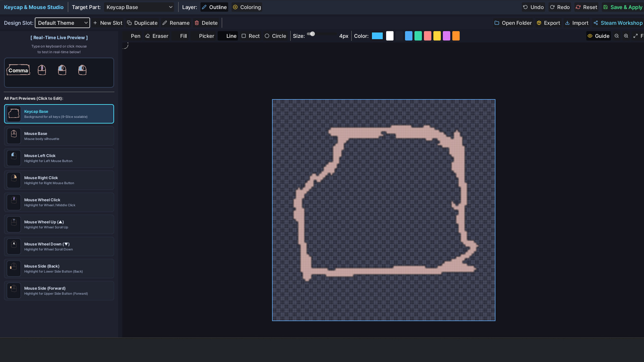This screenshot has width=644, height=362.
Task: Export the design
Action: point(548,23)
